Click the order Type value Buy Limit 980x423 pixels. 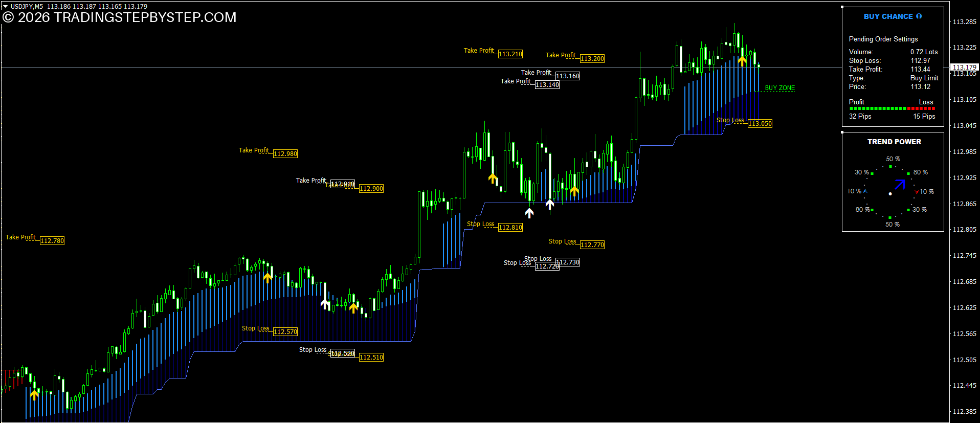(924, 78)
